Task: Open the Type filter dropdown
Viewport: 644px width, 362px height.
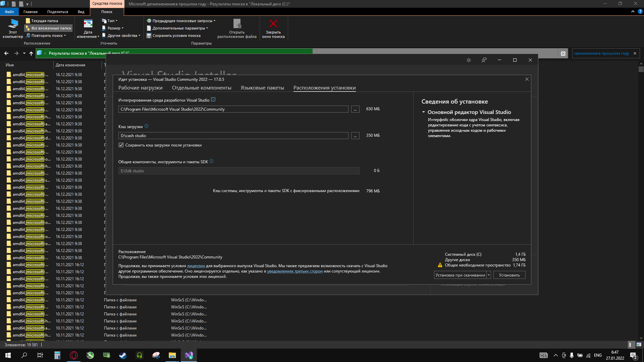Action: (110, 21)
